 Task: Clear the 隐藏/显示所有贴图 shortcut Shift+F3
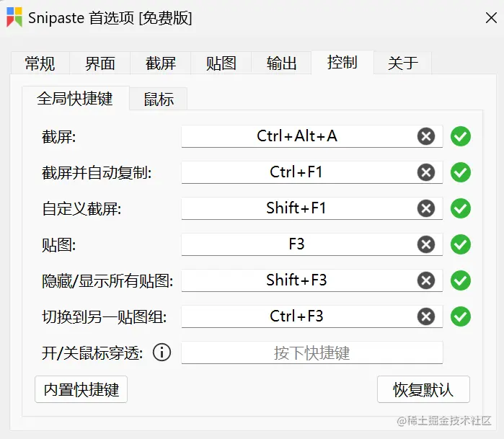point(426,280)
